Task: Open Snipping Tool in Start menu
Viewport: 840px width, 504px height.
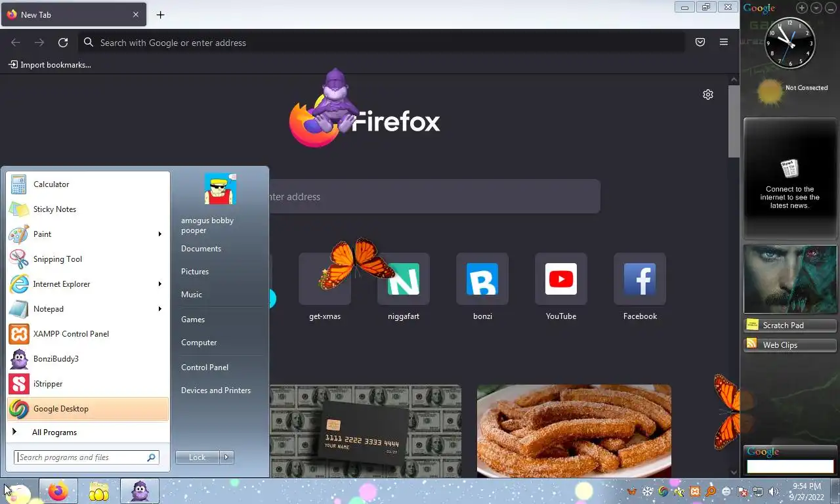Action: pos(88,259)
